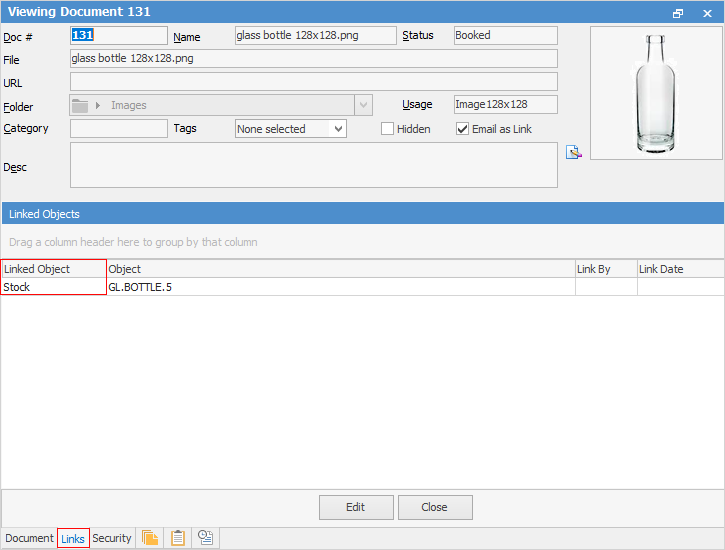The height and width of the screenshot is (550, 725).
Task: Click the File field
Action: pyautogui.click(x=314, y=59)
